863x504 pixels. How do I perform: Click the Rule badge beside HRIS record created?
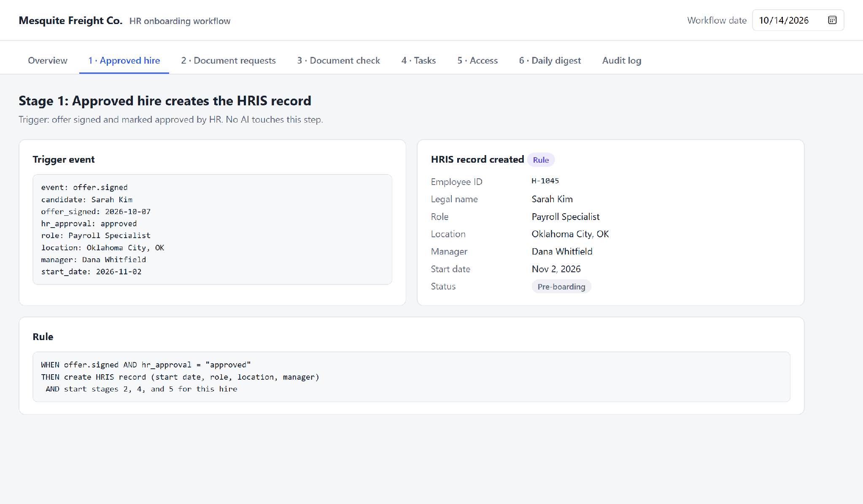pos(541,160)
